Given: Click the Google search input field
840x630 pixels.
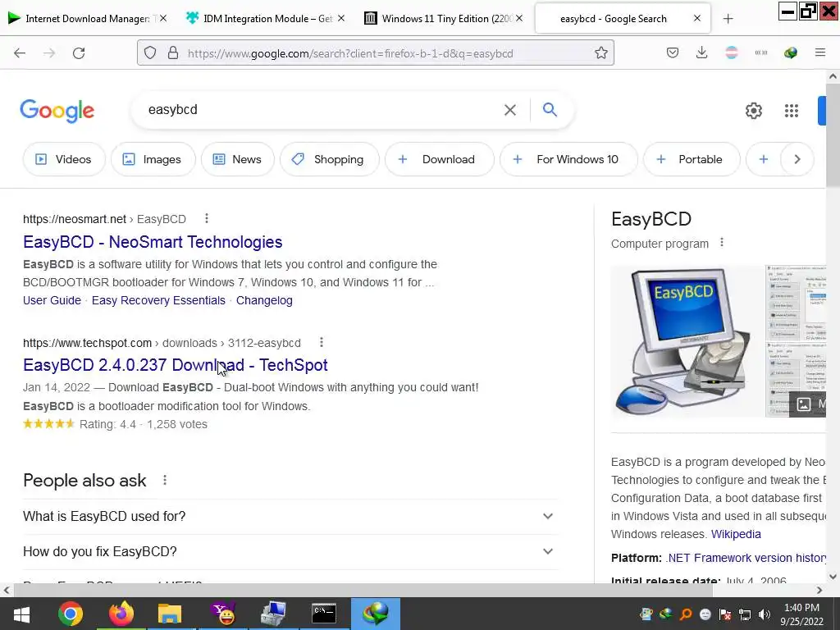Looking at the screenshot, I should [x=322, y=110].
